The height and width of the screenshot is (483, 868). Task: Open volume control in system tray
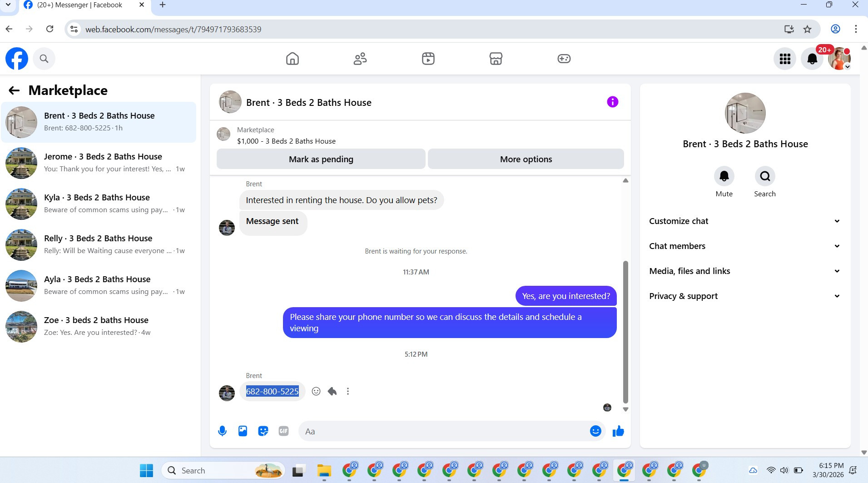click(x=784, y=471)
